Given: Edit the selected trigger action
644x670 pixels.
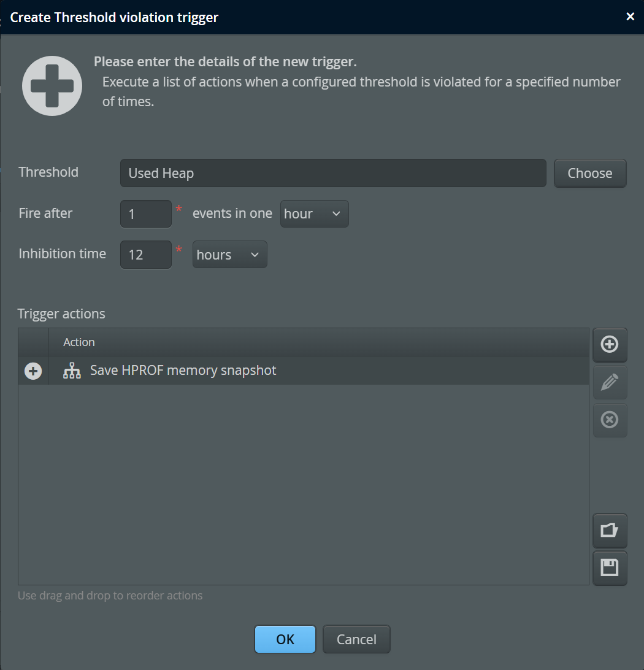Looking at the screenshot, I should [609, 382].
